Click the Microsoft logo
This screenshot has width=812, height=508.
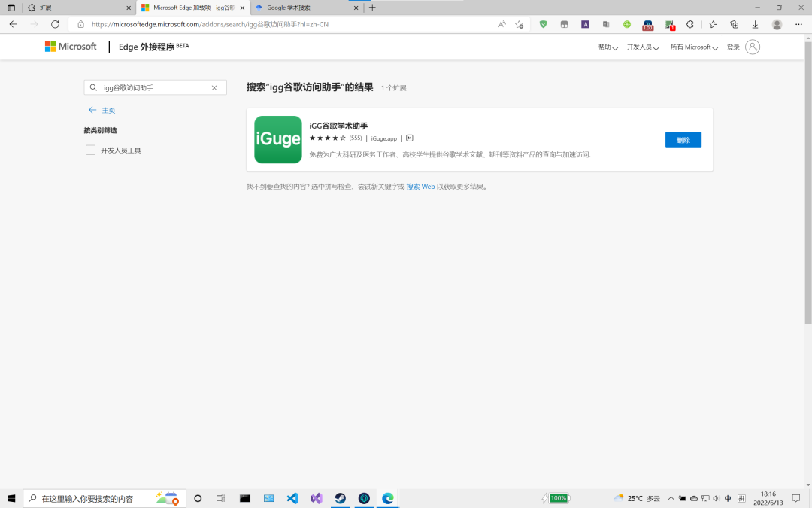pyautogui.click(x=71, y=47)
